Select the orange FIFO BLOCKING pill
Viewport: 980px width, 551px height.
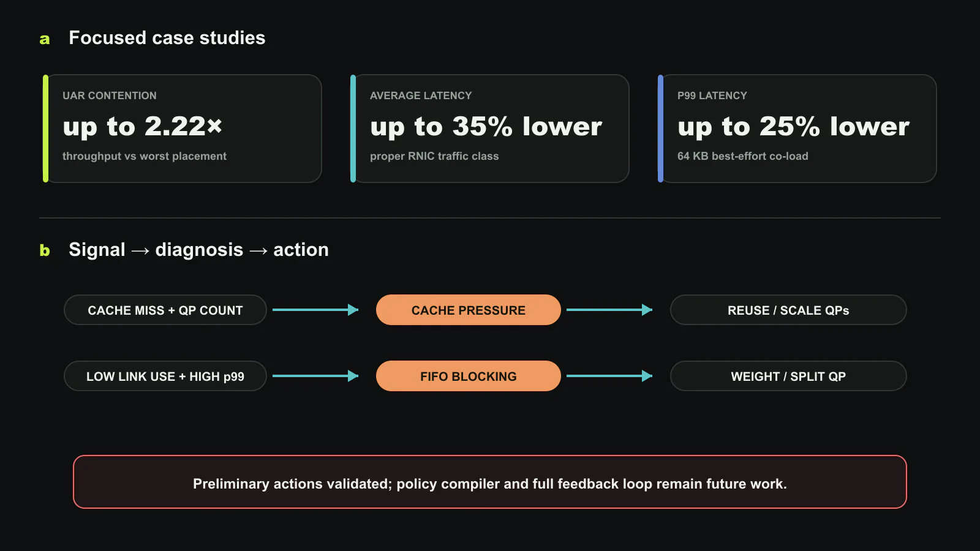point(469,376)
